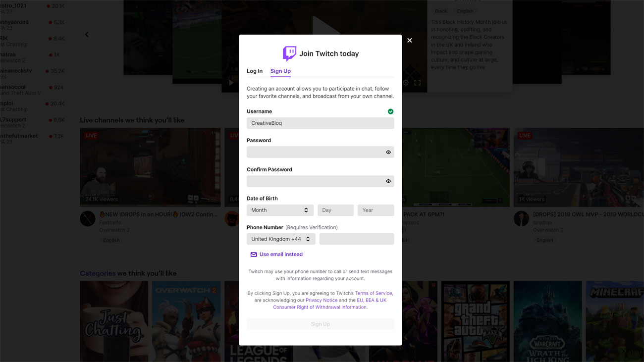
Task: Close the Join Twitch dialog
Action: pyautogui.click(x=410, y=40)
